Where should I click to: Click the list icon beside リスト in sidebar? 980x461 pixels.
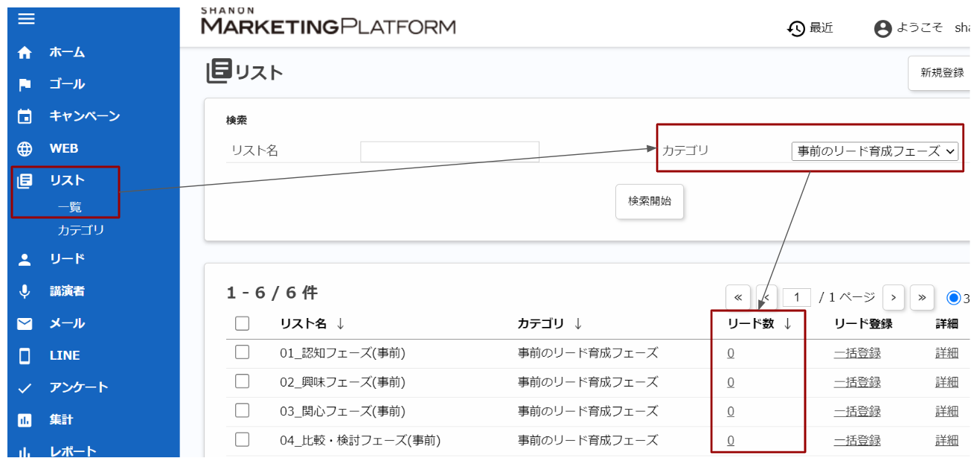(25, 180)
